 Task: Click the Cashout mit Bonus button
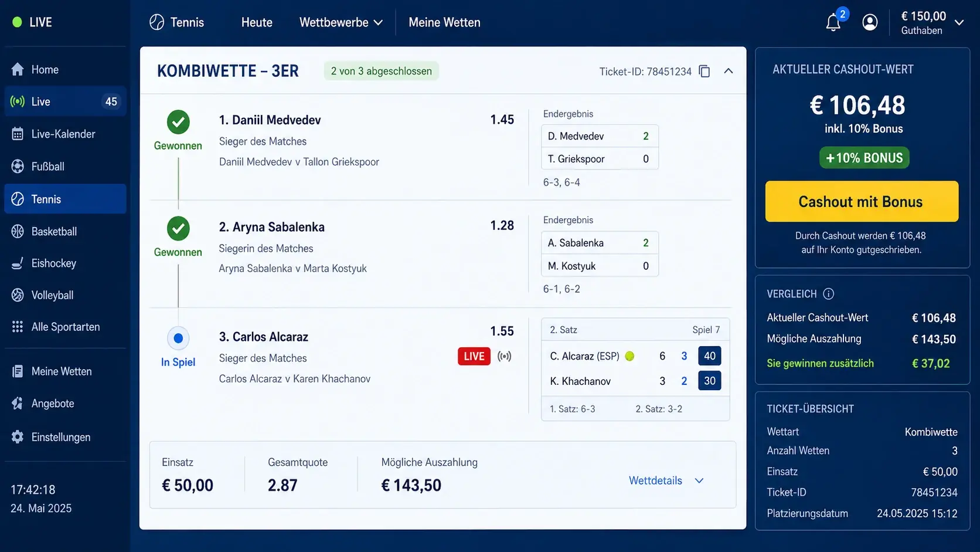click(862, 201)
